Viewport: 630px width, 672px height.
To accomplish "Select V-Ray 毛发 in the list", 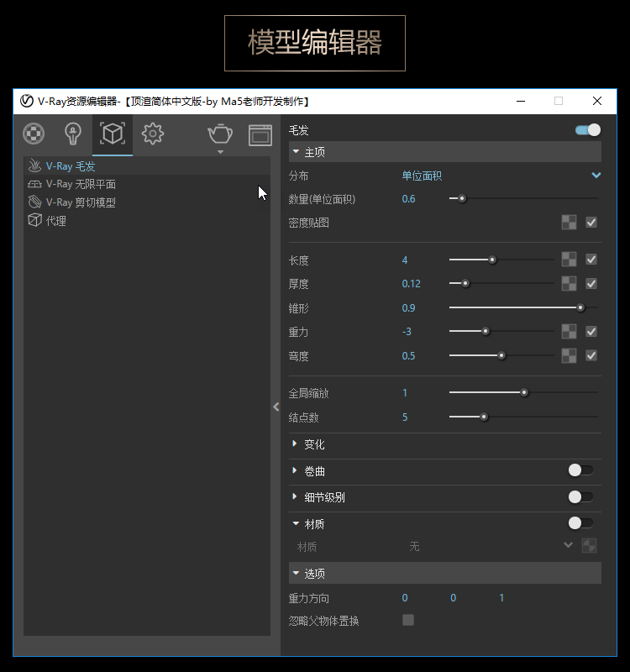I will click(147, 165).
